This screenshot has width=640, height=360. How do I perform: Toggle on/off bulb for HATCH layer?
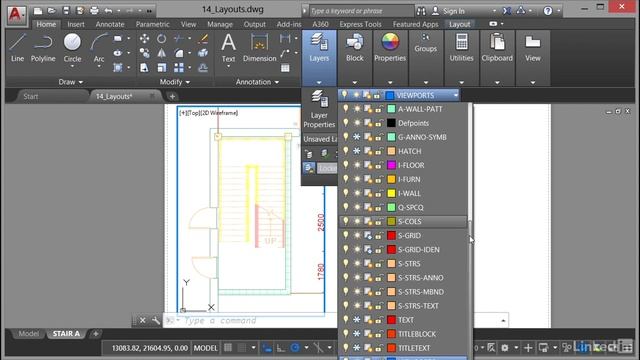point(346,151)
